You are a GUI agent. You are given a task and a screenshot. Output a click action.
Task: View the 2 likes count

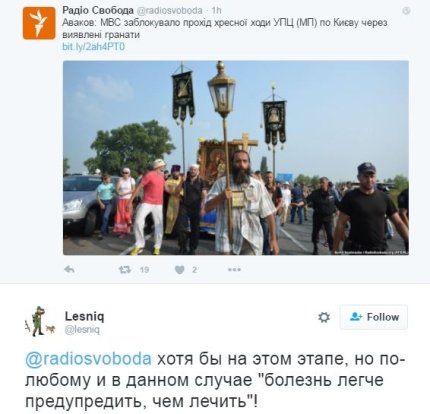194,270
